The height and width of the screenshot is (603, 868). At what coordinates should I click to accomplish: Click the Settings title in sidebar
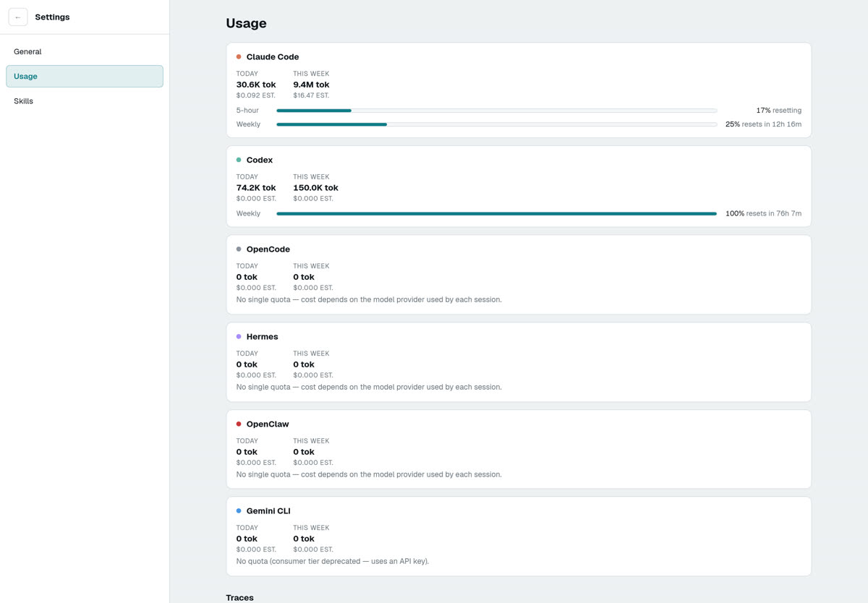pyautogui.click(x=52, y=17)
